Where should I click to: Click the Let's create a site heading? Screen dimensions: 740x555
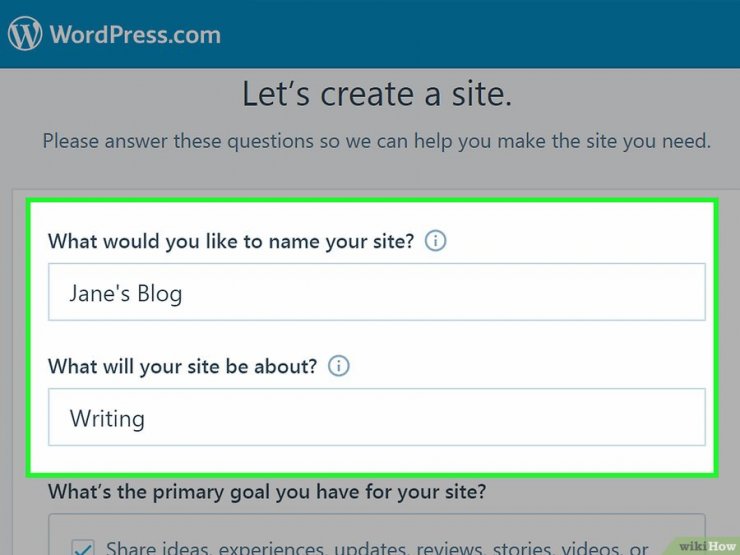(x=377, y=93)
